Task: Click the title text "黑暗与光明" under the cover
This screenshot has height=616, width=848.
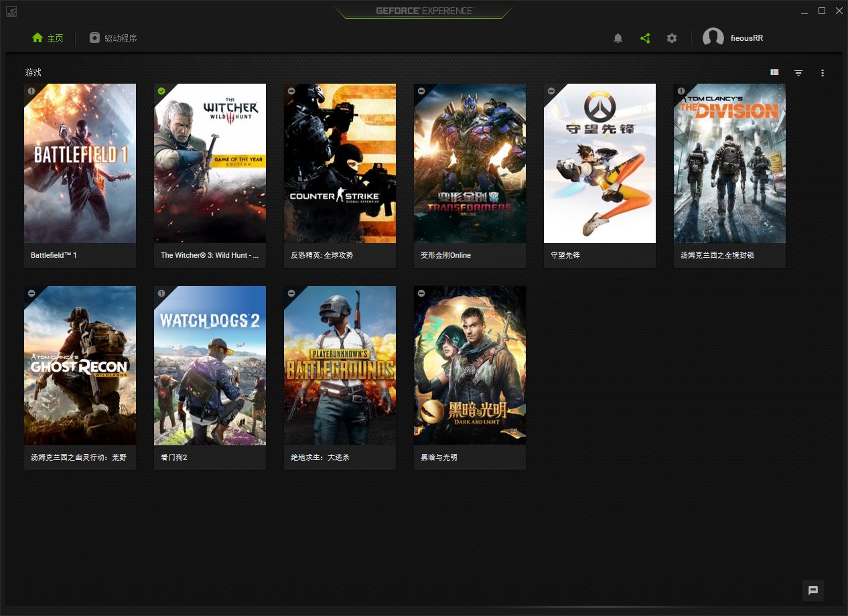Action: (x=439, y=457)
